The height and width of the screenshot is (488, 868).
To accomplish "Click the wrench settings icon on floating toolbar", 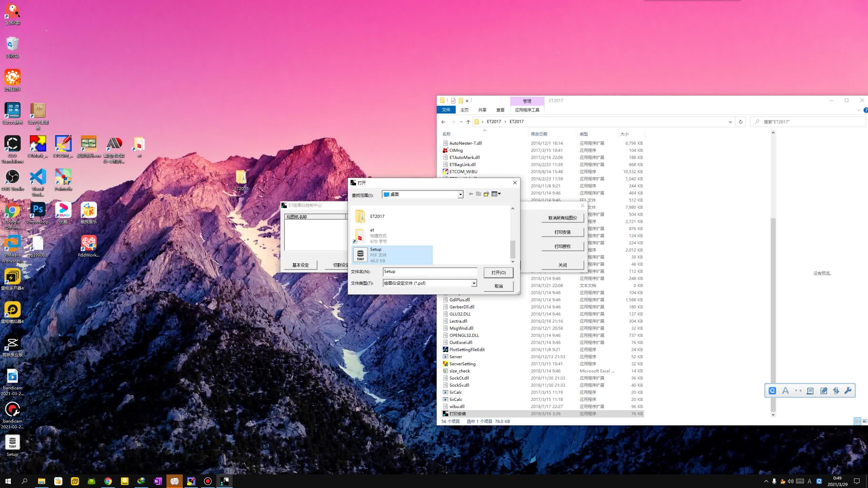I will [848, 391].
